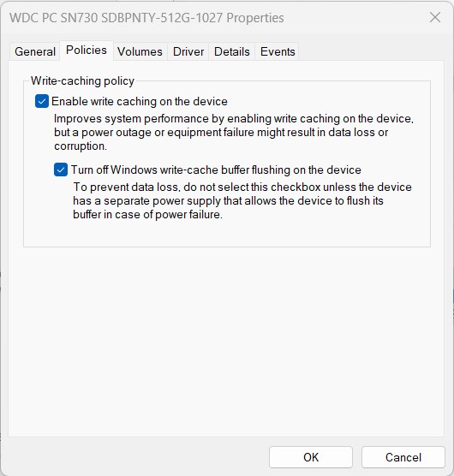
Task: View the Details tab
Action: [231, 51]
